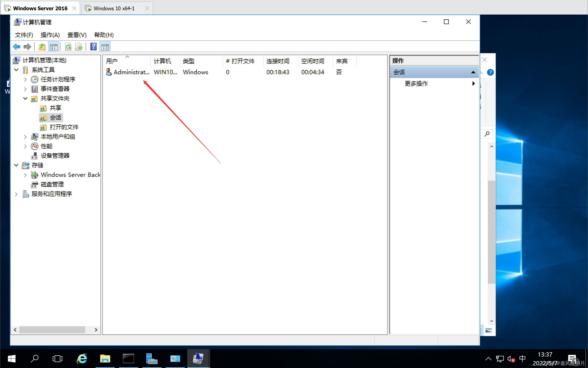Open the 文件(F) menu
Image resolution: width=588 pixels, height=368 pixels.
24,35
